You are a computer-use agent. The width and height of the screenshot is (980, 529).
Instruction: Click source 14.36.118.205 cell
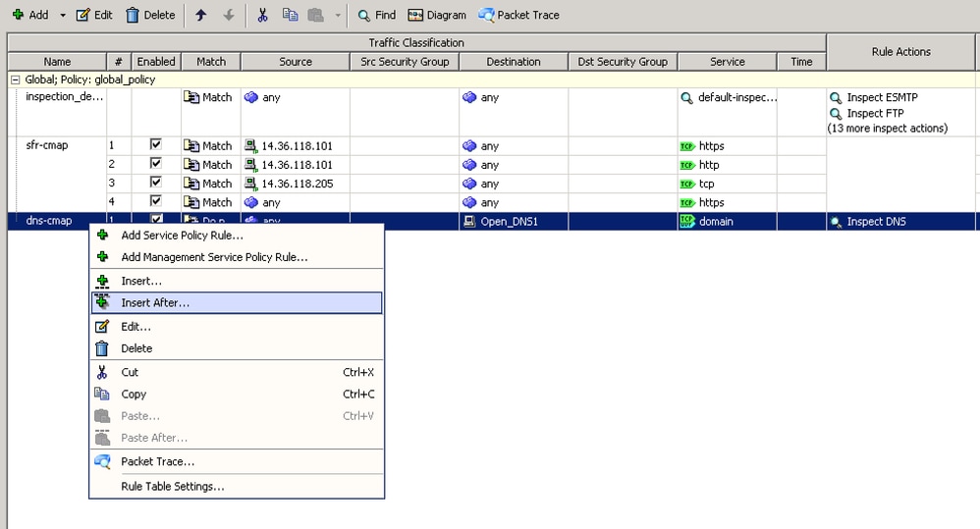point(296,184)
